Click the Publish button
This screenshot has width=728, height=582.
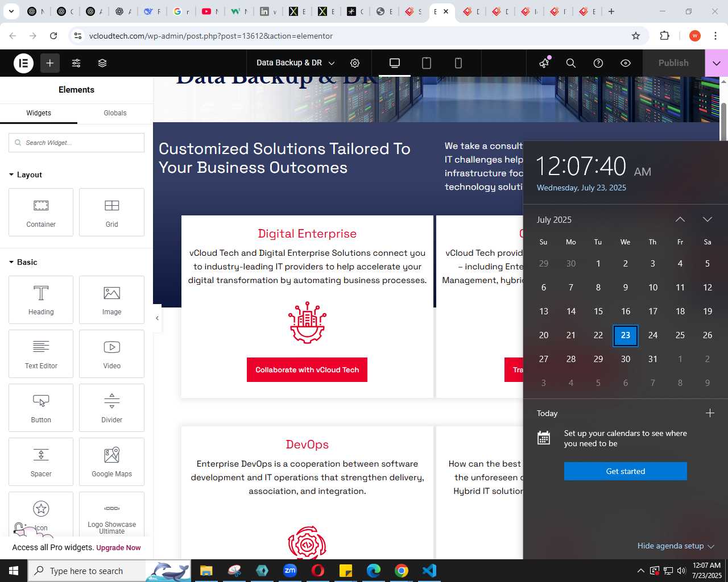coord(673,63)
